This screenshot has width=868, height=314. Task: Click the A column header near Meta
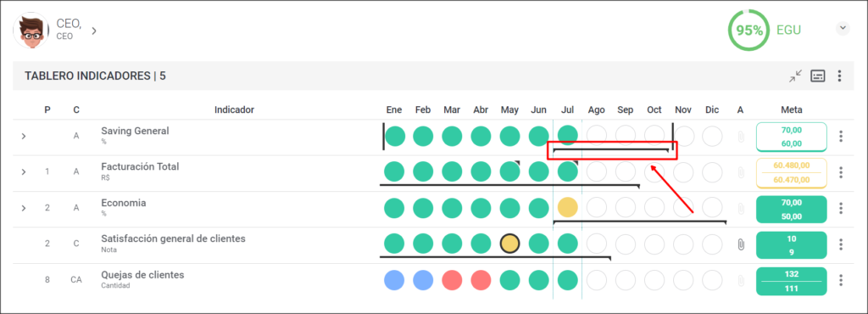[740, 109]
